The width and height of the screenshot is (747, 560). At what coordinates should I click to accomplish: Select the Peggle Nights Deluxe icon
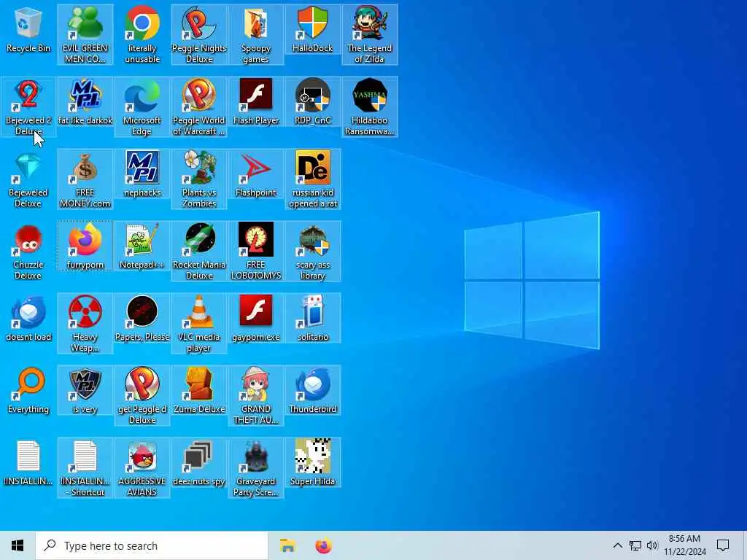(x=199, y=34)
